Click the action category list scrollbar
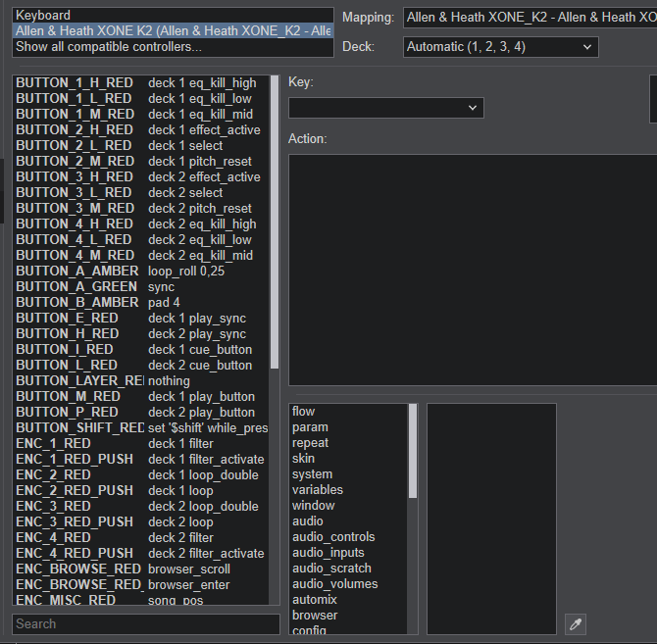This screenshot has height=644, width=657. pos(413,451)
